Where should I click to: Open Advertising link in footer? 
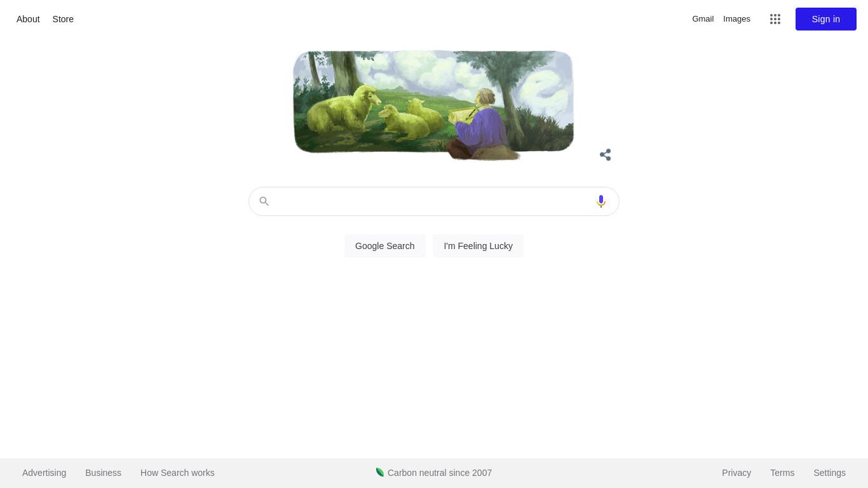pos(44,473)
